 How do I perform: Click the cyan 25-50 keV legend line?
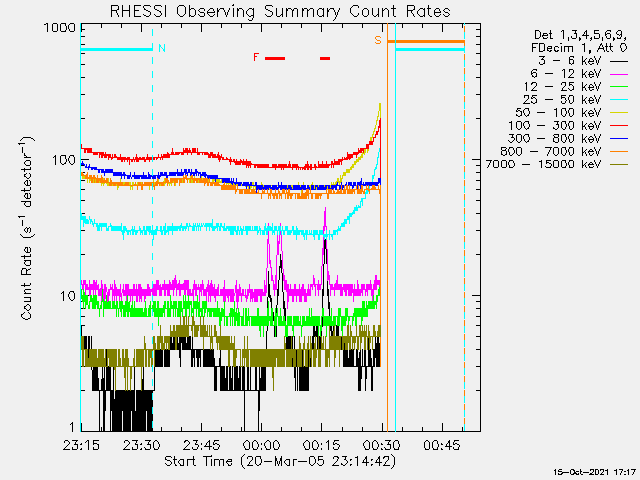coord(619,100)
